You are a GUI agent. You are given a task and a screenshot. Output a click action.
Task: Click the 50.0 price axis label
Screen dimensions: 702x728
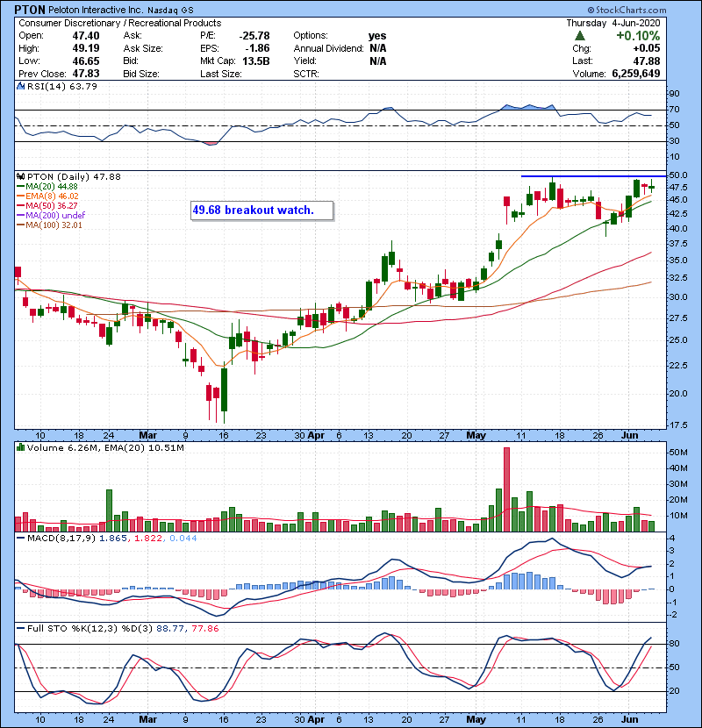coord(677,175)
